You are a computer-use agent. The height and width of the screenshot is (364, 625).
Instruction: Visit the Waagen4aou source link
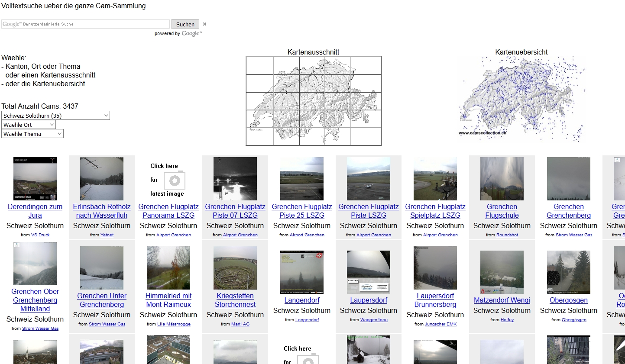374,320
